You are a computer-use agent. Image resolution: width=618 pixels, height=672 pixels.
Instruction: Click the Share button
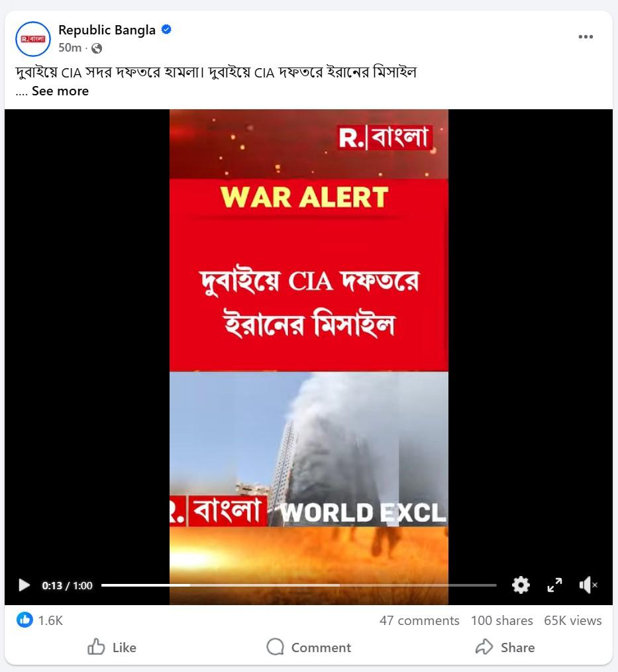click(505, 647)
